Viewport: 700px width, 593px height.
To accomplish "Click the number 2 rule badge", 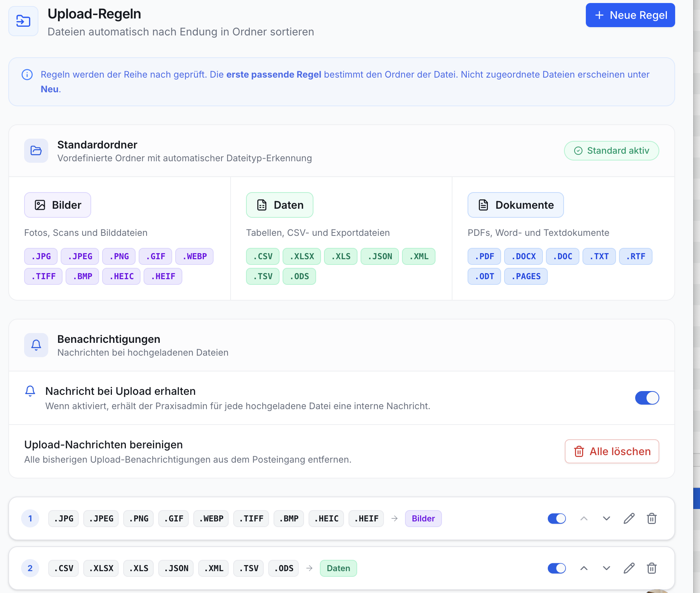I will pos(30,568).
